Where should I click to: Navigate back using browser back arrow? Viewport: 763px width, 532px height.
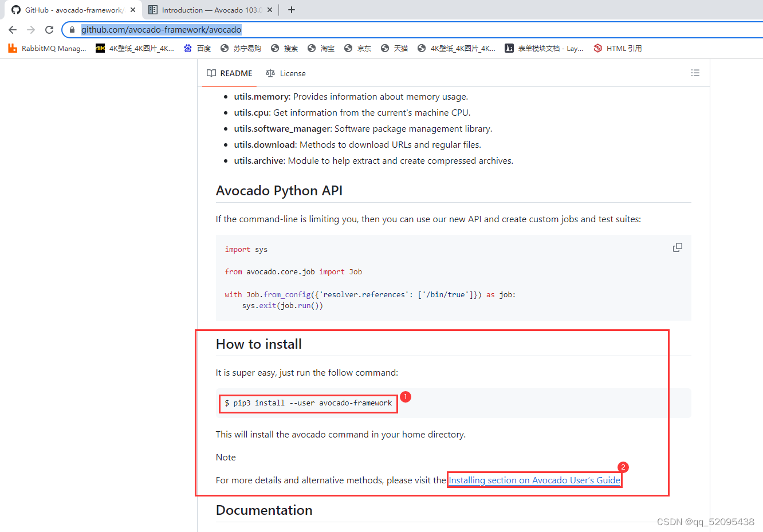(12, 29)
